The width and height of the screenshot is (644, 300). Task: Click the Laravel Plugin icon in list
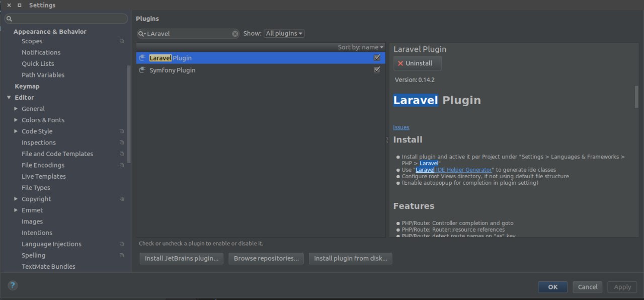click(x=142, y=58)
